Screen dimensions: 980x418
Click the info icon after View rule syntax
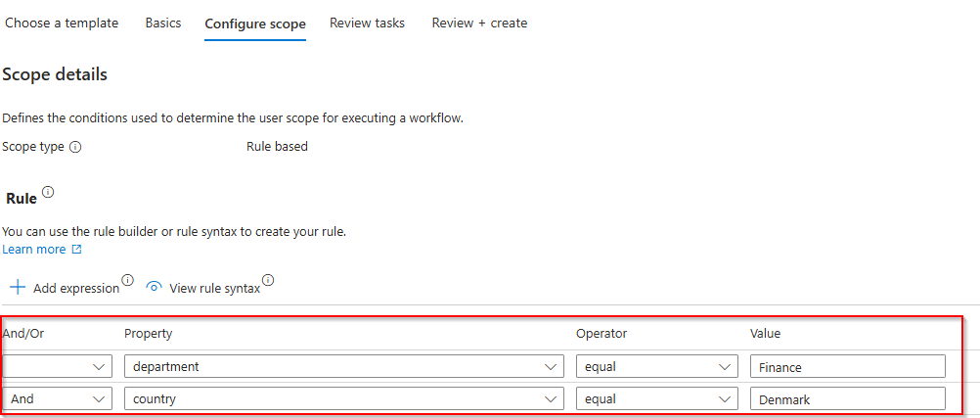(268, 282)
